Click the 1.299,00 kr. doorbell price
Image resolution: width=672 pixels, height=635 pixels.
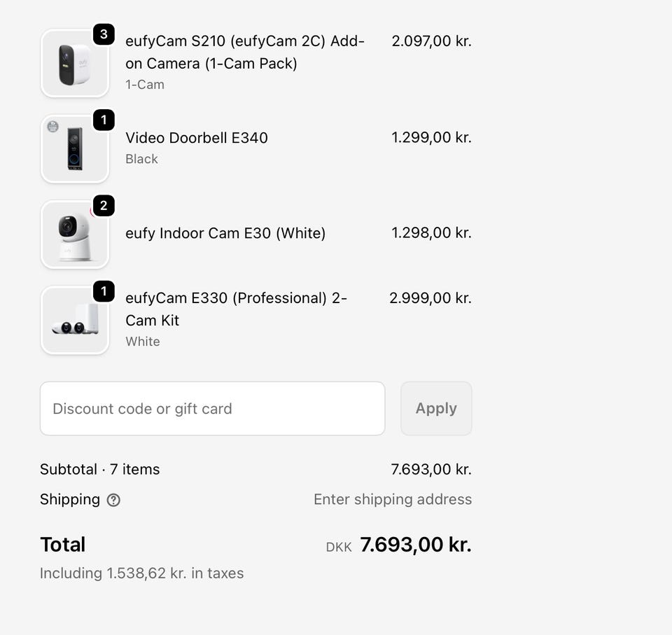(431, 137)
